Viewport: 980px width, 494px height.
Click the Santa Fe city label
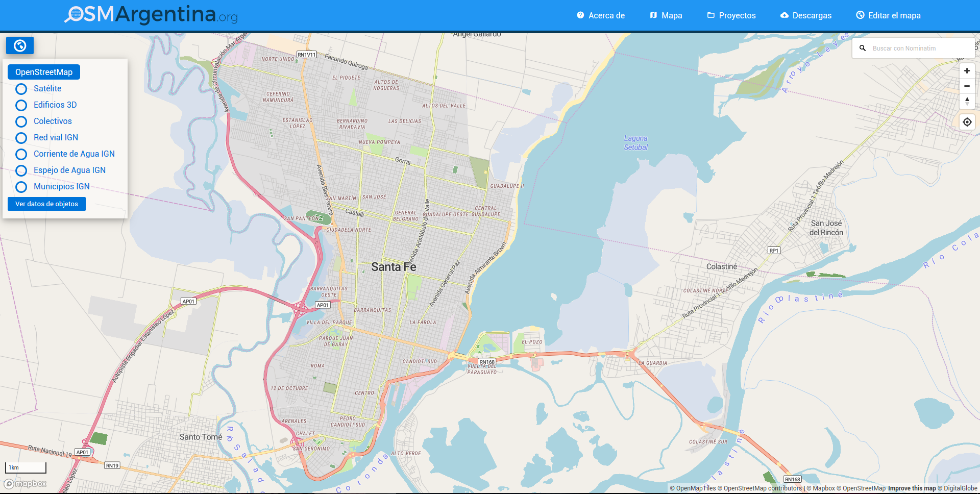(394, 267)
